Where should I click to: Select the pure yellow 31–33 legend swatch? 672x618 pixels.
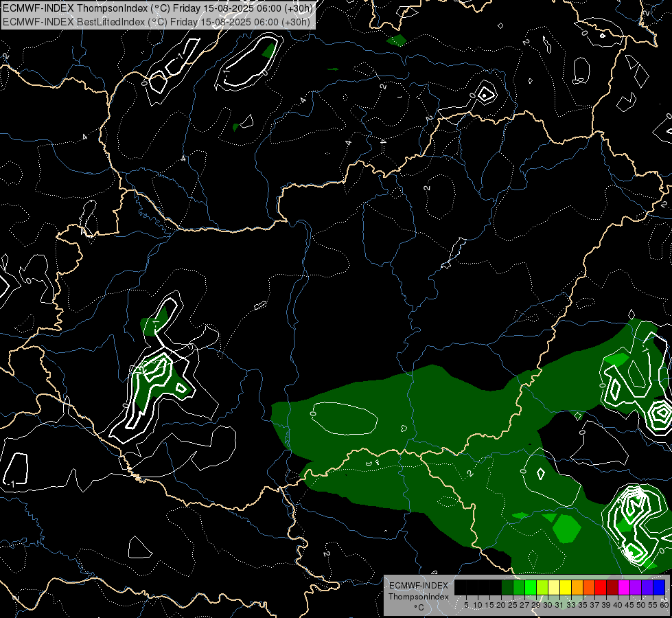click(x=566, y=587)
